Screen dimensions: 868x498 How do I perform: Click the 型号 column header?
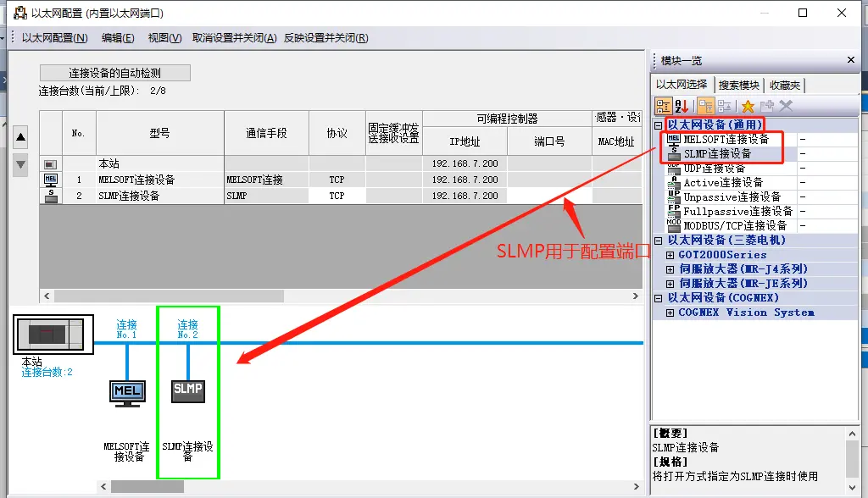(160, 133)
